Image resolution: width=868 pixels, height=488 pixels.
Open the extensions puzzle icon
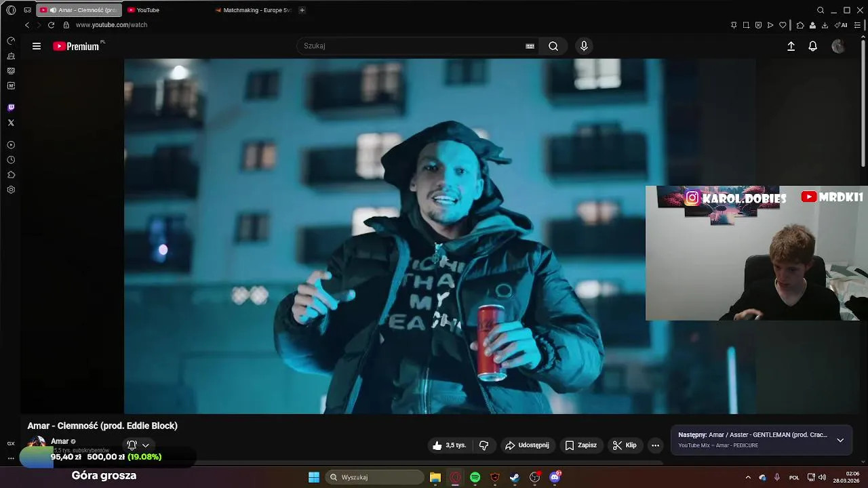point(800,25)
